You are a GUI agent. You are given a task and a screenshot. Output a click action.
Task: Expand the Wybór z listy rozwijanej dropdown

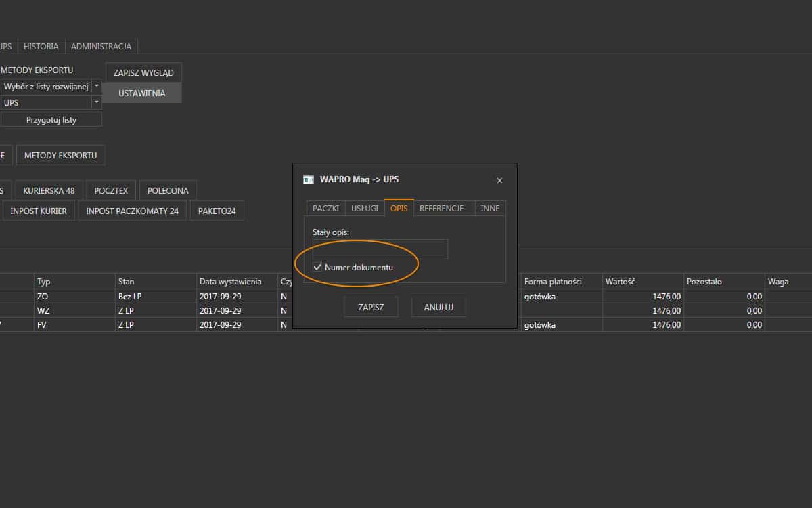(96, 87)
